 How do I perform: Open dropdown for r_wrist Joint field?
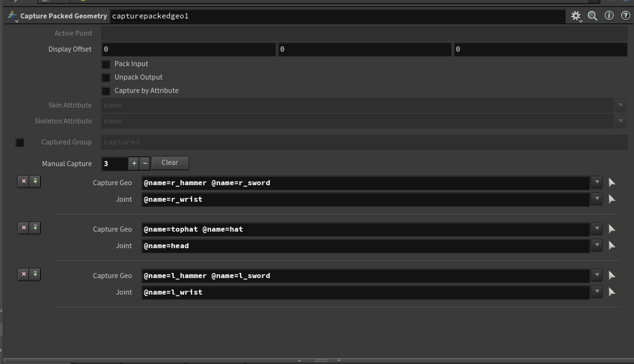click(597, 199)
